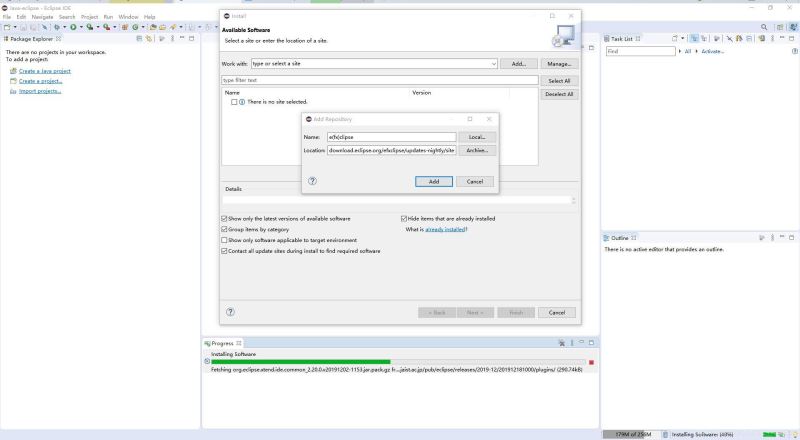Toggle Link with Editor in Package Explorer
The height and width of the screenshot is (440, 800).
pos(149,38)
